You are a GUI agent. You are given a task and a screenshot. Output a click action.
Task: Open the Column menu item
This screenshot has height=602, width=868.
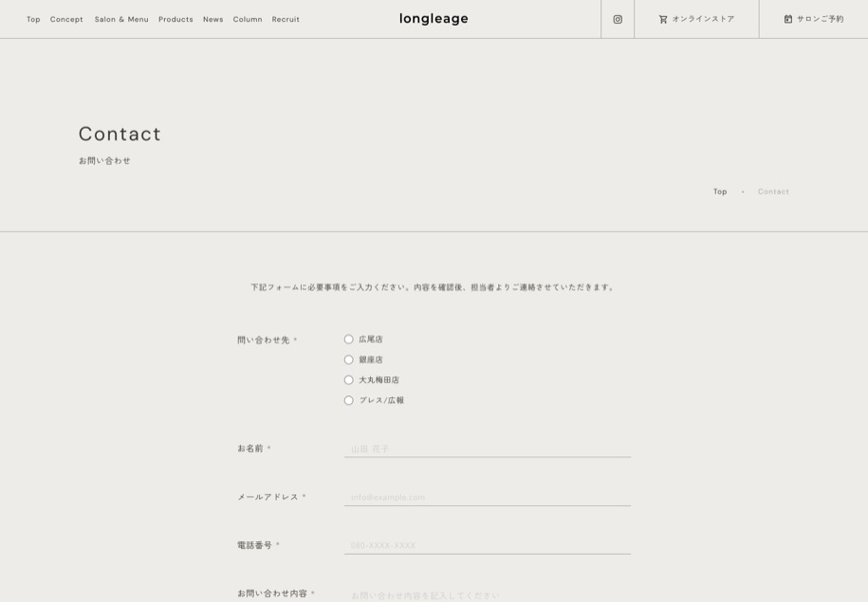click(248, 19)
